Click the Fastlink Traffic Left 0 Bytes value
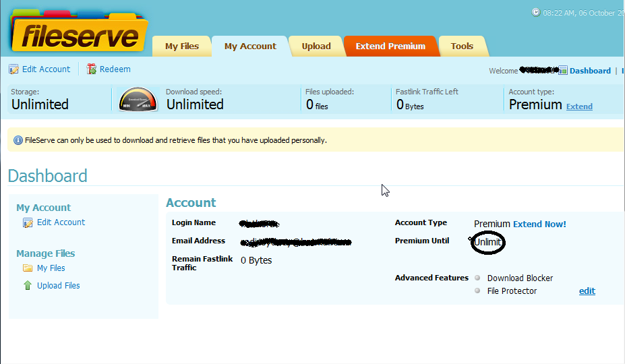This screenshot has width=625, height=364. pyautogui.click(x=410, y=105)
